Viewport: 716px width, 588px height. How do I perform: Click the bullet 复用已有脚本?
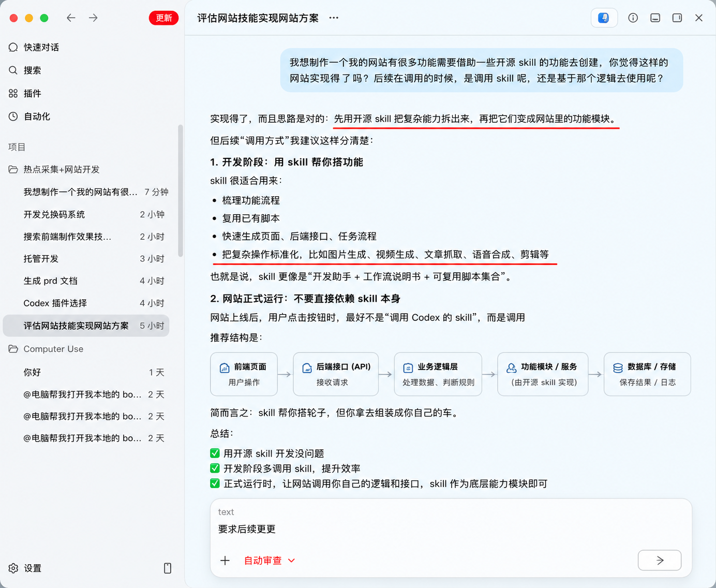click(251, 218)
